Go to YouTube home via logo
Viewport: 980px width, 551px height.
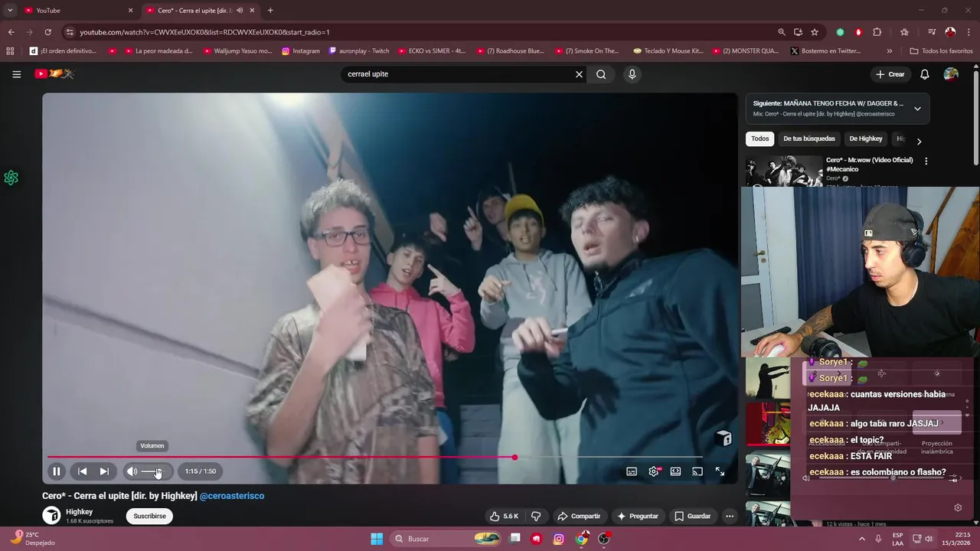pyautogui.click(x=54, y=74)
